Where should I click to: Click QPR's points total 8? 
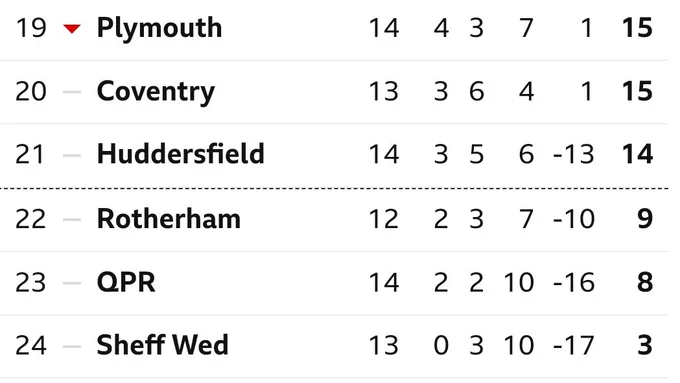click(645, 282)
